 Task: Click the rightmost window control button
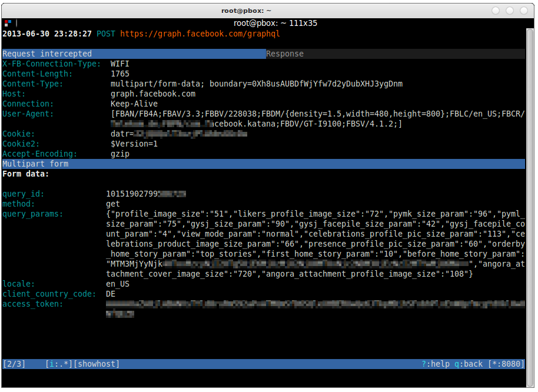pyautogui.click(x=524, y=11)
